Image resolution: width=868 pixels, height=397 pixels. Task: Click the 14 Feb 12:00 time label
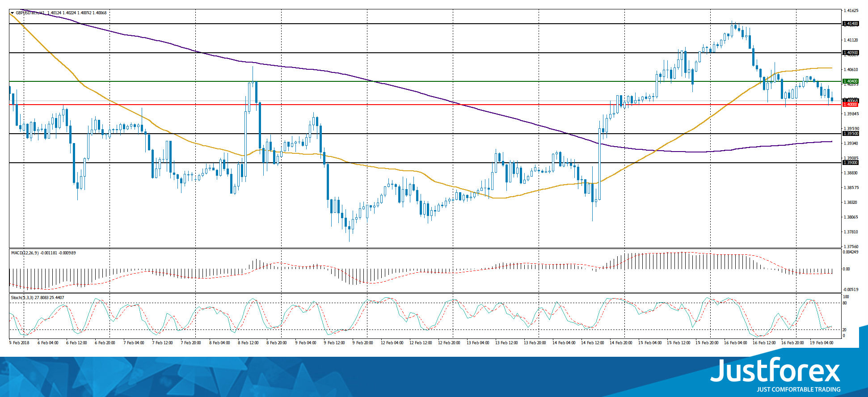click(x=592, y=343)
